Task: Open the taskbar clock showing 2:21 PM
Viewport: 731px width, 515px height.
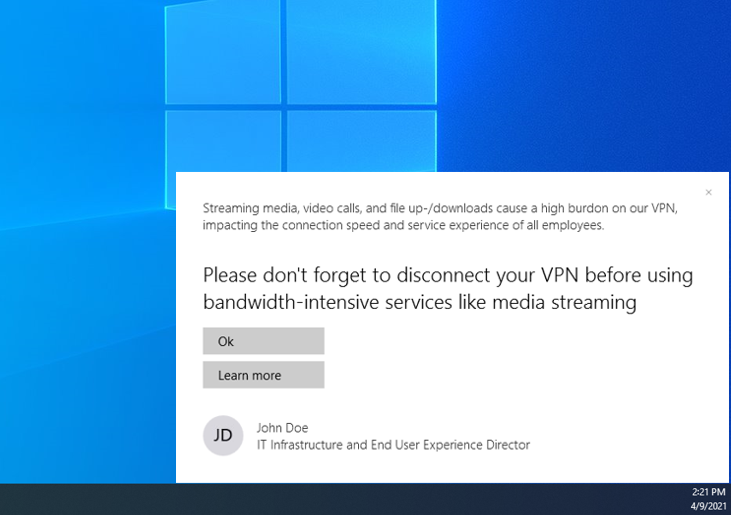Action: click(x=708, y=492)
